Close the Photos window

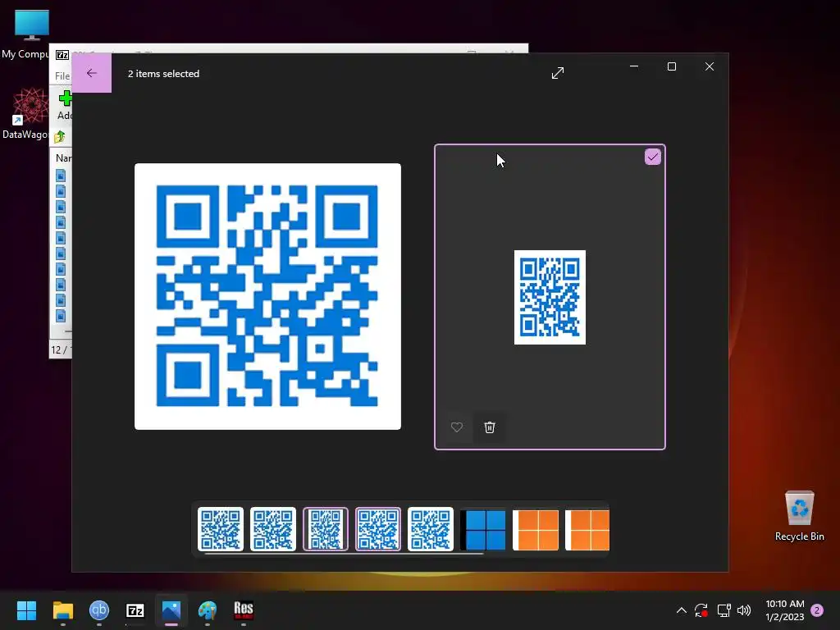point(710,66)
